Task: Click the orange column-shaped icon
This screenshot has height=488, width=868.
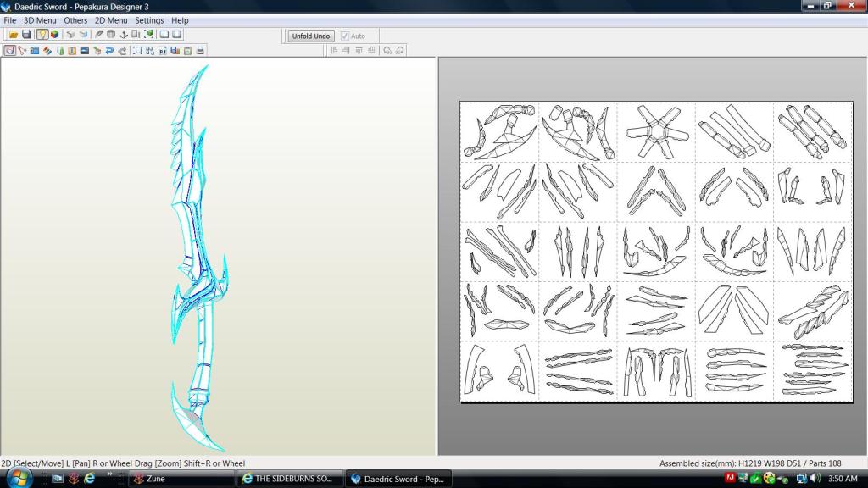Action: click(x=72, y=50)
